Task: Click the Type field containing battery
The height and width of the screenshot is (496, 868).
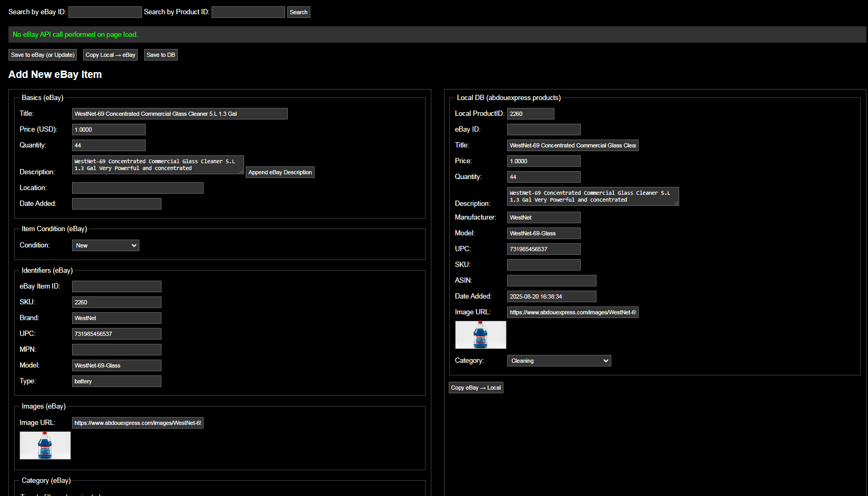Action: (116, 381)
